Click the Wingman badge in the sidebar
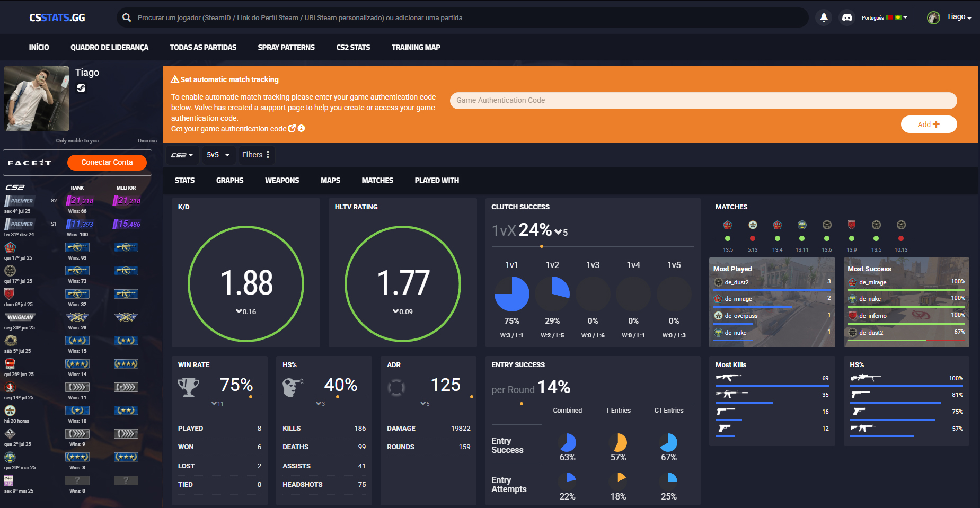Screen dimensions: 980x508 click(x=20, y=317)
